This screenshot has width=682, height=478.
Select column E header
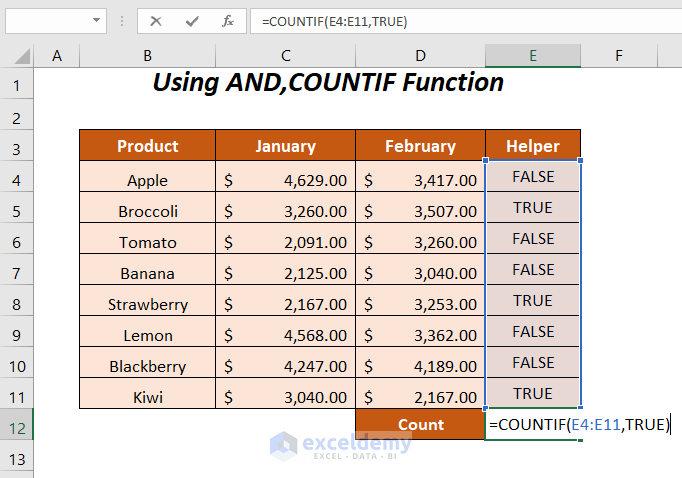tap(533, 56)
